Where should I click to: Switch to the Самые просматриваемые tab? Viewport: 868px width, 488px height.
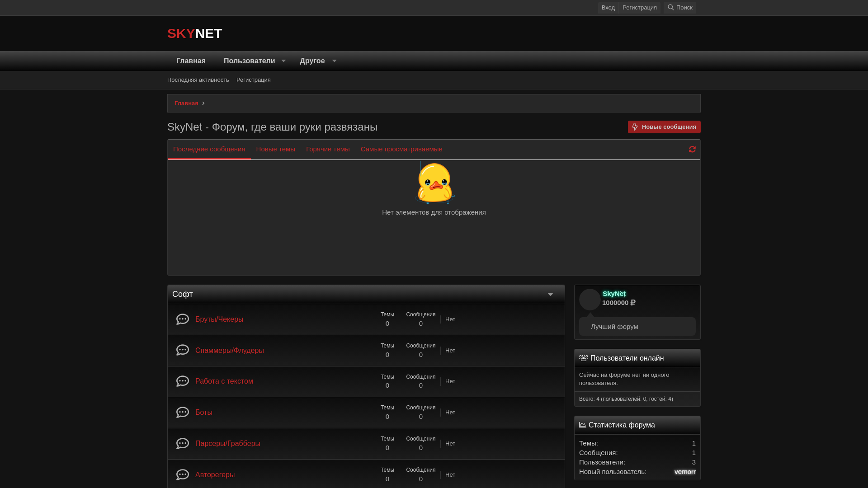(x=401, y=149)
